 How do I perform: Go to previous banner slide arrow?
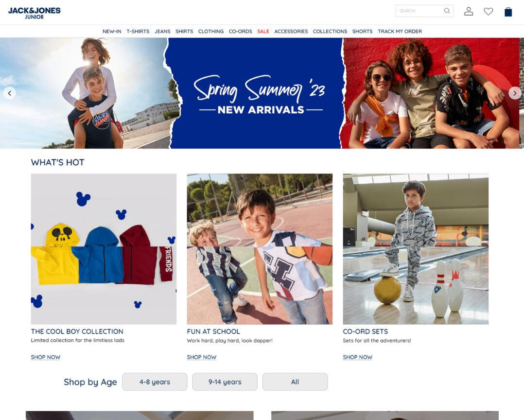(10, 93)
